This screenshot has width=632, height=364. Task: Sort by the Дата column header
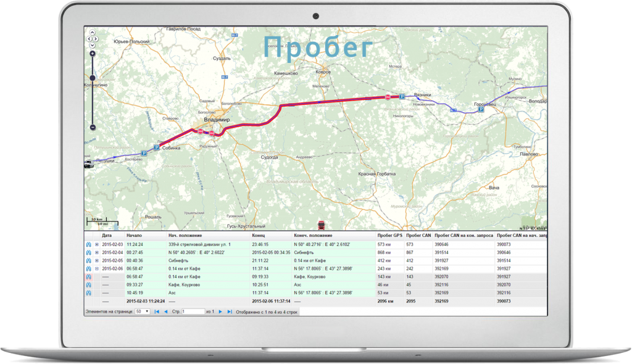click(107, 236)
